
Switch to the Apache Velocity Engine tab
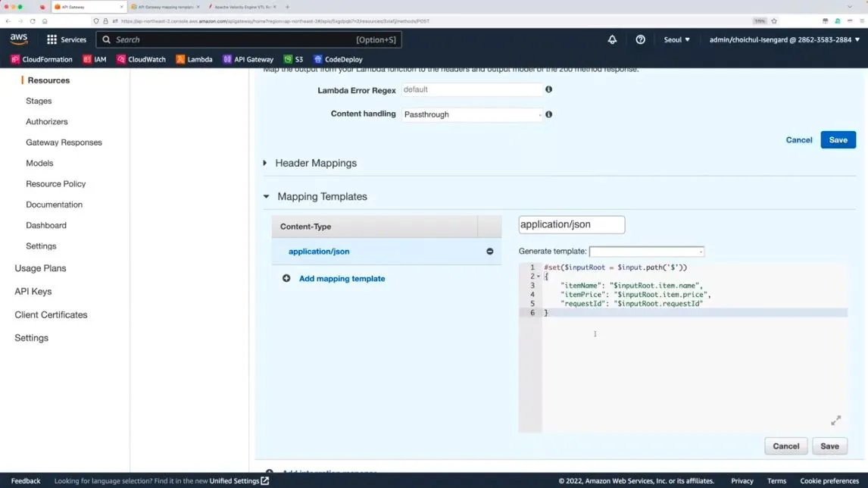(x=242, y=7)
